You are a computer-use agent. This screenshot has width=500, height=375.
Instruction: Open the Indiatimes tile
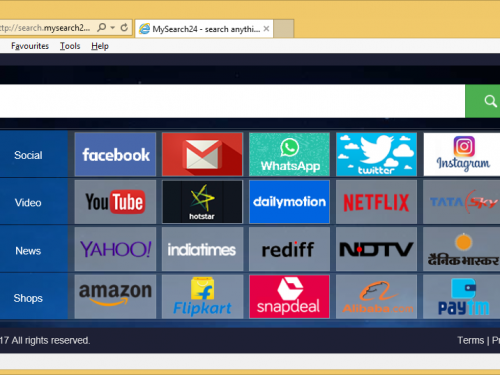(x=202, y=249)
